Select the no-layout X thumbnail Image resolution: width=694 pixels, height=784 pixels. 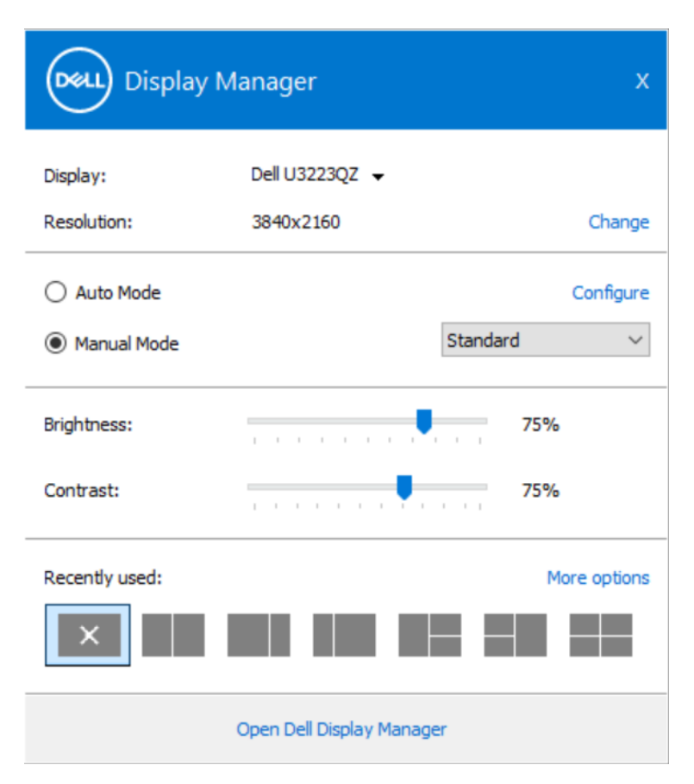click(88, 635)
